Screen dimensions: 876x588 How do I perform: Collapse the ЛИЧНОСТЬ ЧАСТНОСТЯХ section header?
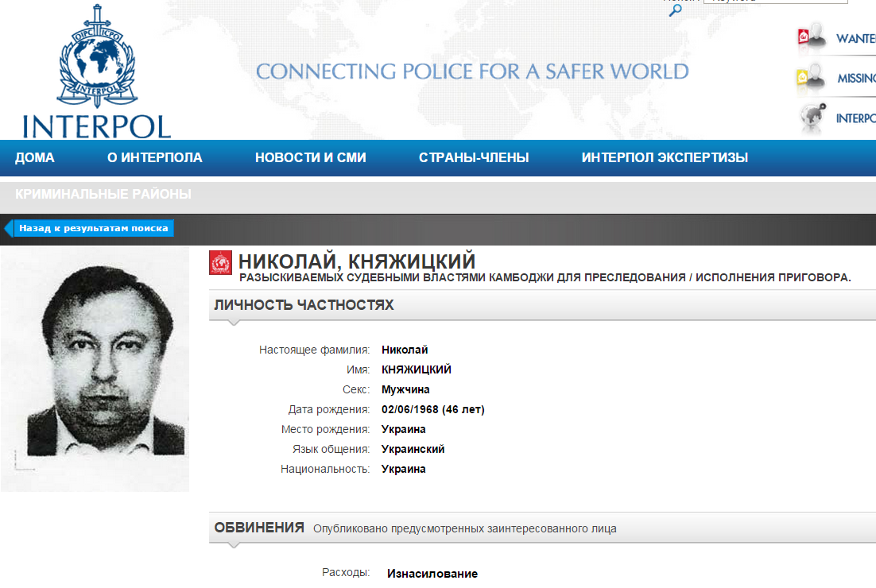(x=542, y=305)
